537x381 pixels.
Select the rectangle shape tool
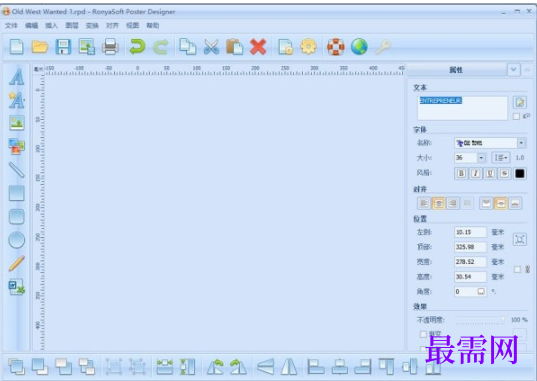[16, 193]
